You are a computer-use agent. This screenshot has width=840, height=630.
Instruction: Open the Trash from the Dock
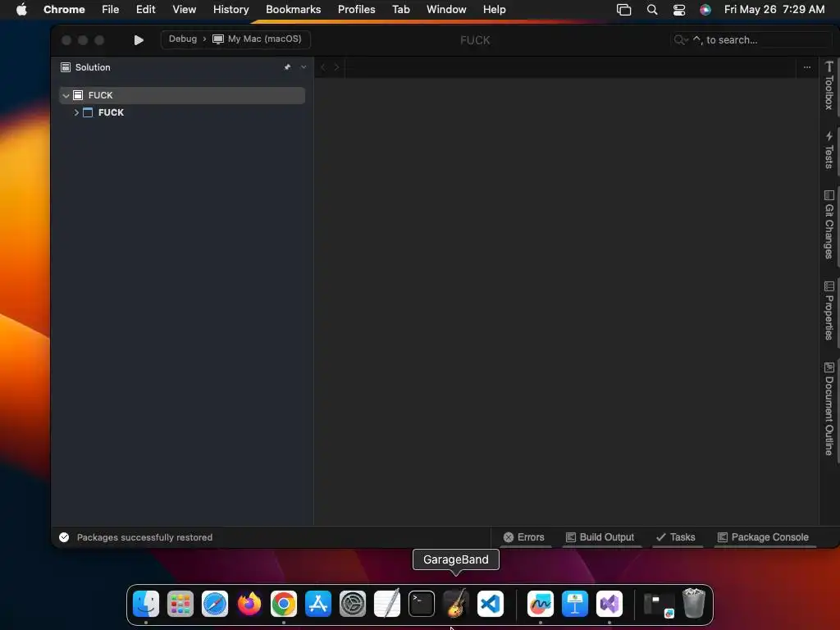click(x=694, y=604)
